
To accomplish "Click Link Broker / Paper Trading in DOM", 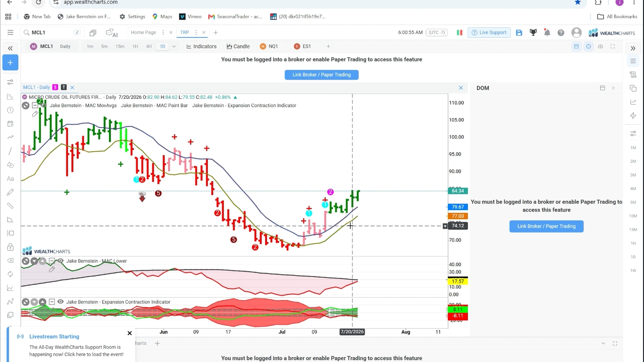I will pyautogui.click(x=546, y=226).
